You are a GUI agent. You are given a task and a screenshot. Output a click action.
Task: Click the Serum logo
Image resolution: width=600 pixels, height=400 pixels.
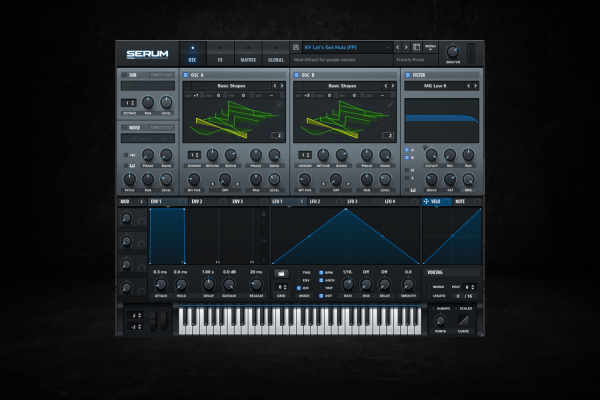[x=148, y=54]
